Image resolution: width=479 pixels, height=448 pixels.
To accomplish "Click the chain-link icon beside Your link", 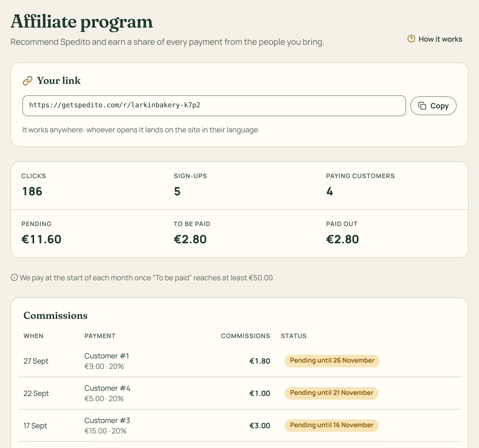I will point(27,81).
